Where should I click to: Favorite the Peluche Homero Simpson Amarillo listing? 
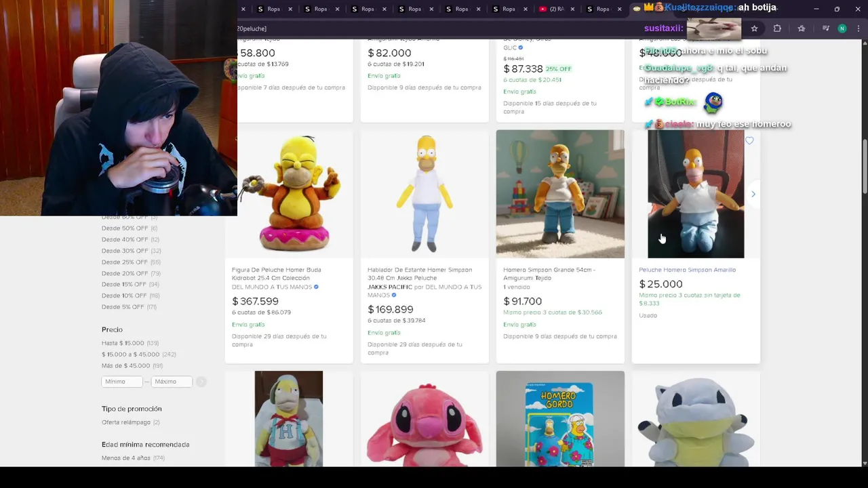(749, 140)
